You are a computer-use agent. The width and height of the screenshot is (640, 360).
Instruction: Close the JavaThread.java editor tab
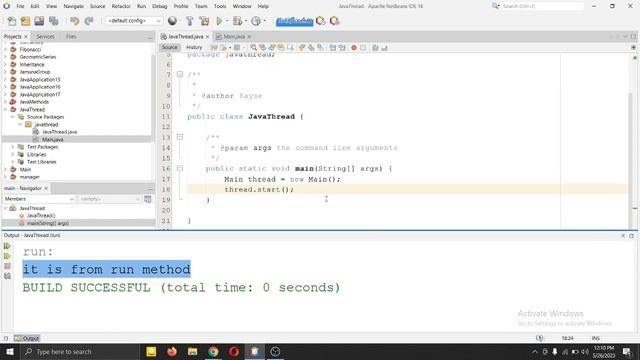click(207, 37)
